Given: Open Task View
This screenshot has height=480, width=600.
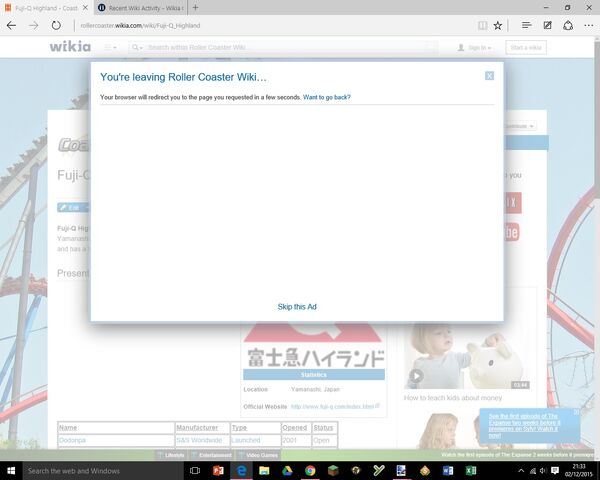Looking at the screenshot, I should coord(195,471).
